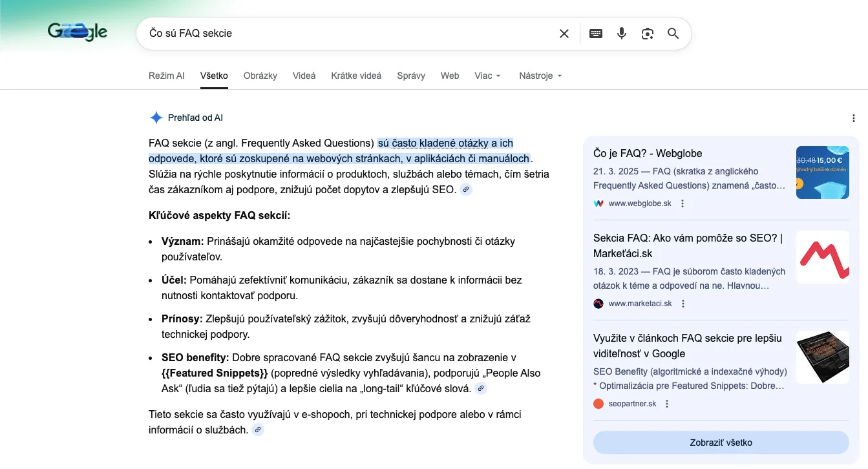Expand the Nástroje tools dropdown
The height and width of the screenshot is (469, 868).
coord(540,76)
